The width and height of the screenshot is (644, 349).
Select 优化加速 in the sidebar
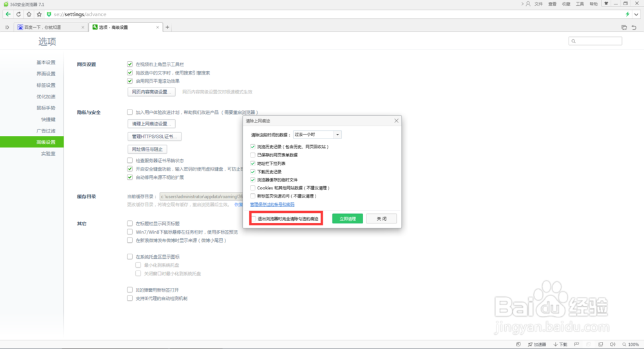pos(46,97)
